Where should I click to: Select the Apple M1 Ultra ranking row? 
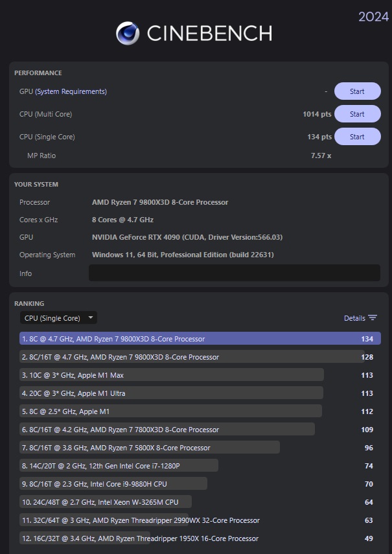200,393
